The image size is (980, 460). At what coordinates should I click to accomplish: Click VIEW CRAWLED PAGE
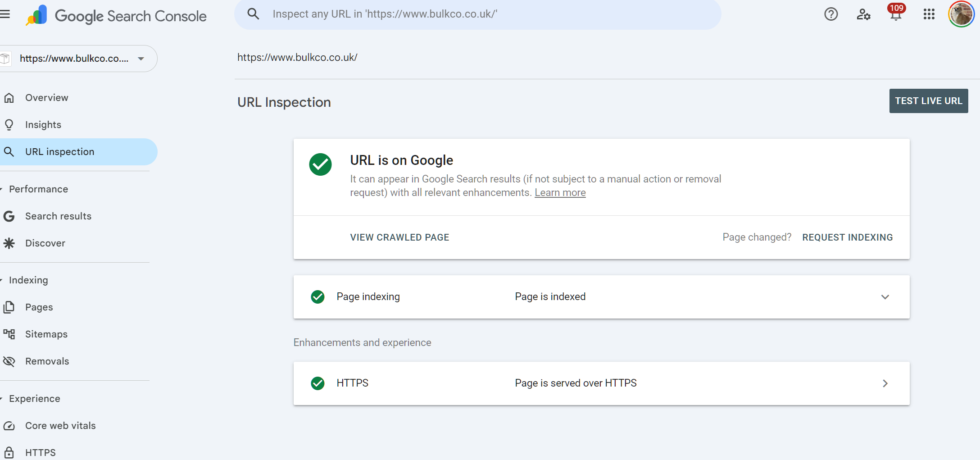click(399, 237)
